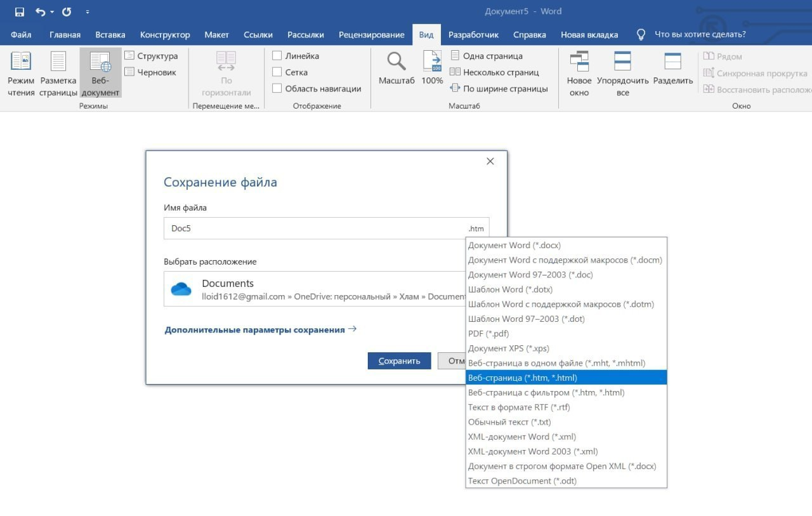
Task: Click Упорядочить все windows button
Action: pos(622,74)
